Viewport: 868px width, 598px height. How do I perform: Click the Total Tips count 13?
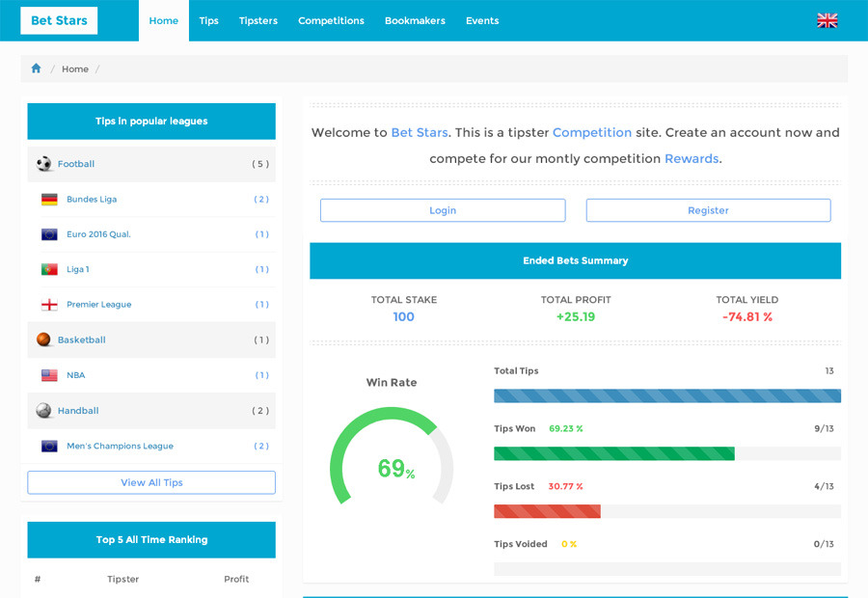pos(829,371)
